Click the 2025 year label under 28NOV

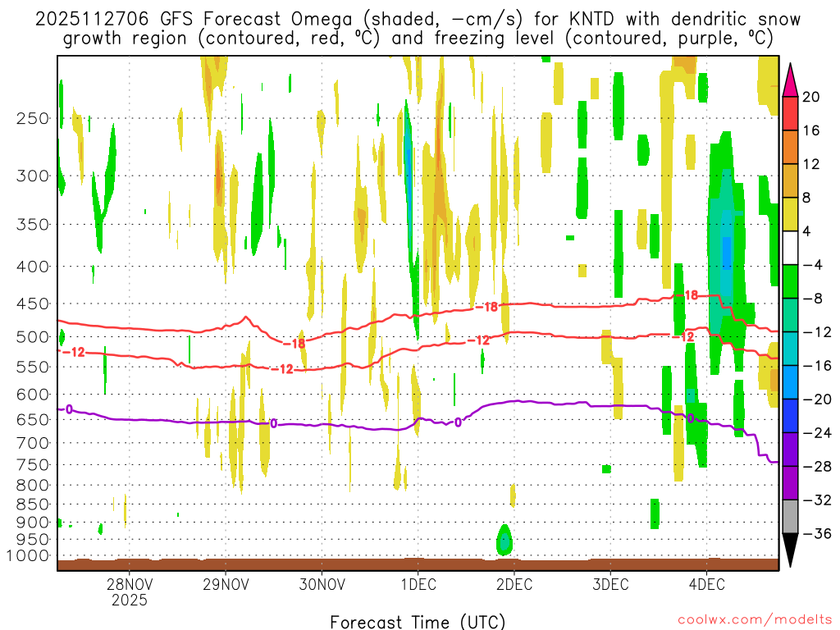click(x=129, y=600)
